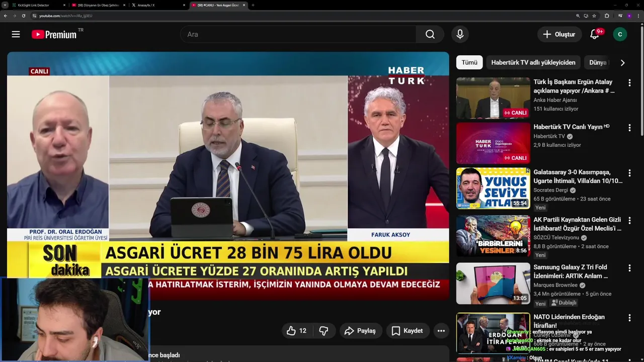This screenshot has height=362, width=644.
Task: Select the Dünya filter chip
Action: pyautogui.click(x=598, y=62)
